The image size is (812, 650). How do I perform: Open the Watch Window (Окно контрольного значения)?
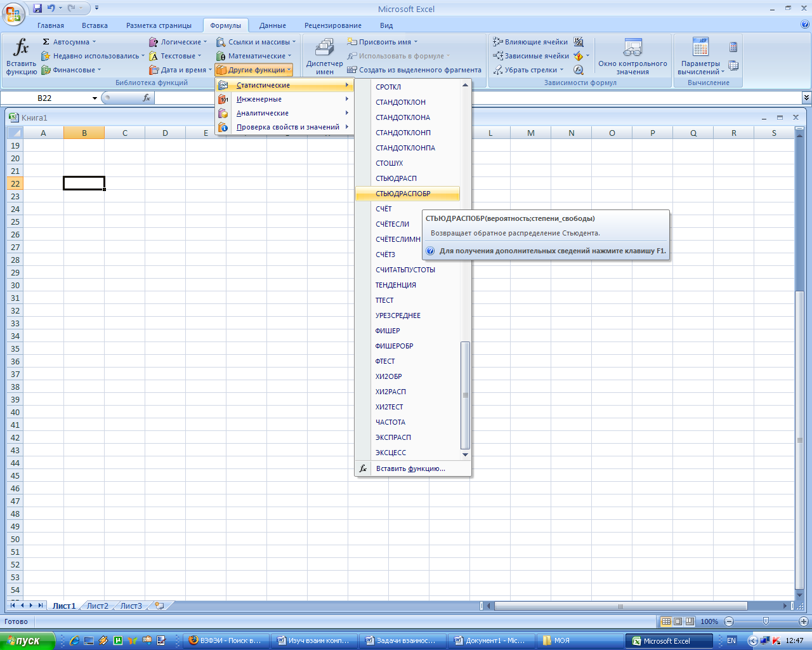pyautogui.click(x=632, y=57)
